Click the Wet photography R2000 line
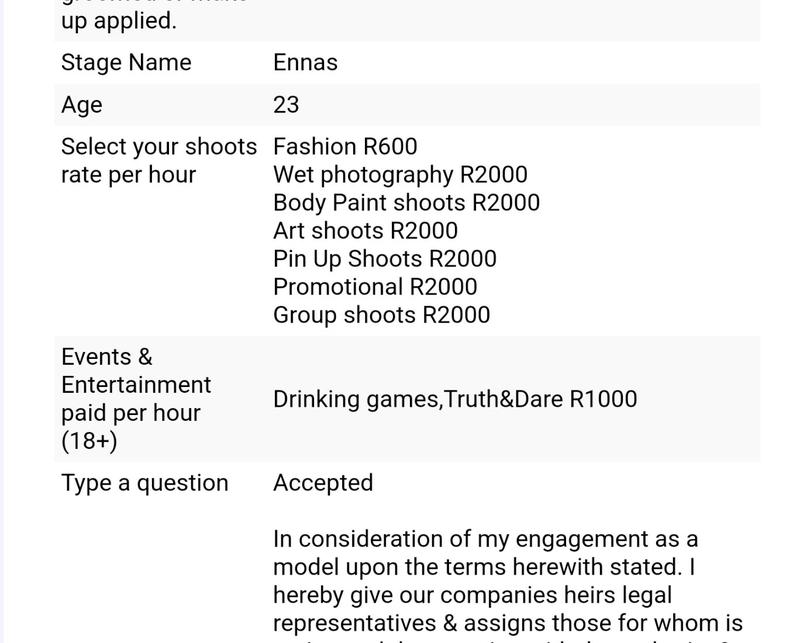The image size is (800, 643). pos(400,175)
